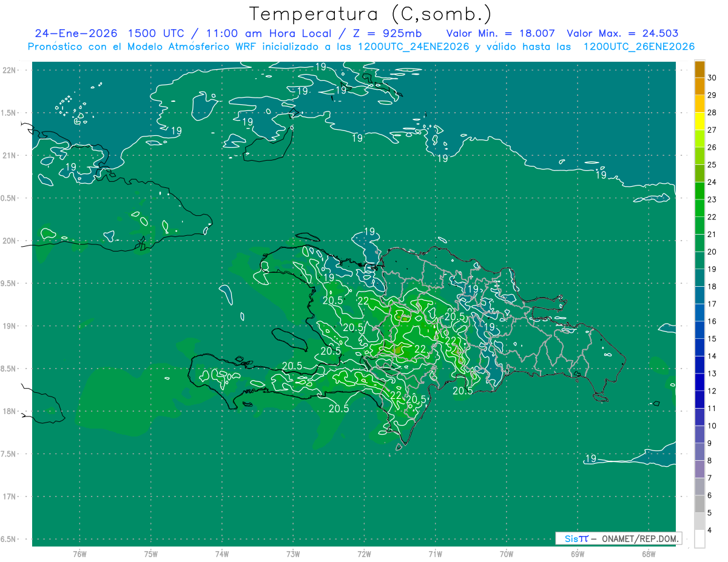Click the ONAMET/REP.DOM. credit label
The image size is (728, 562).
641,538
